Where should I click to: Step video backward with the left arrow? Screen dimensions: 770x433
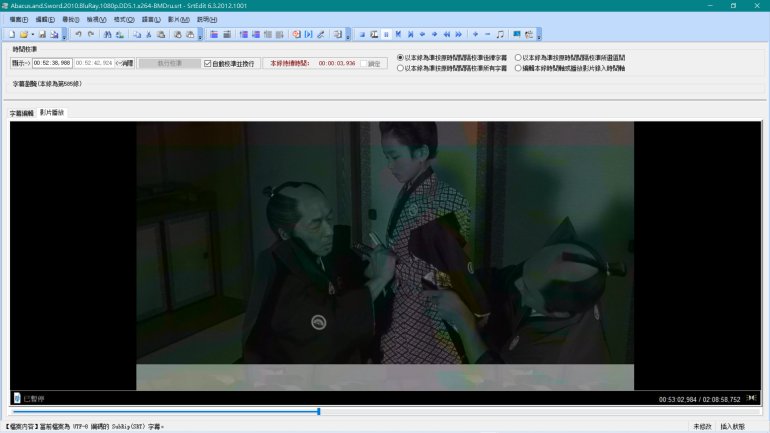pyautogui.click(x=422, y=34)
